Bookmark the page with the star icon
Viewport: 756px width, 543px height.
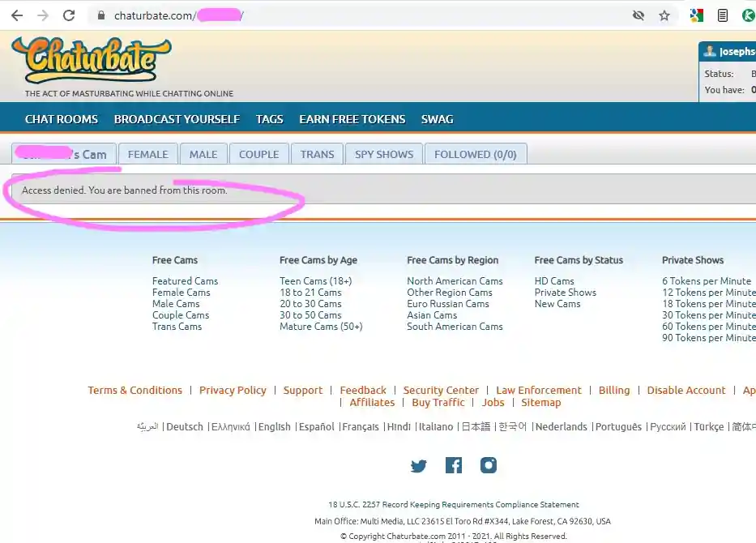coord(664,15)
